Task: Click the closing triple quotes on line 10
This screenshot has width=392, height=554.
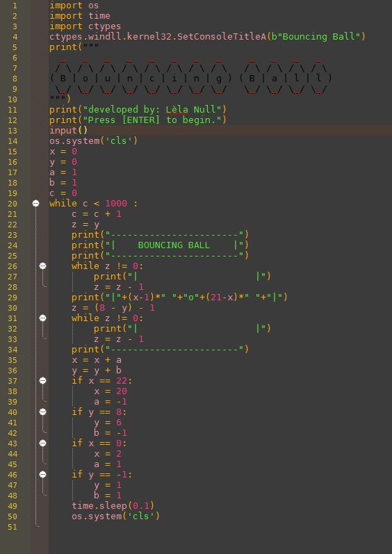Action: 58,98
